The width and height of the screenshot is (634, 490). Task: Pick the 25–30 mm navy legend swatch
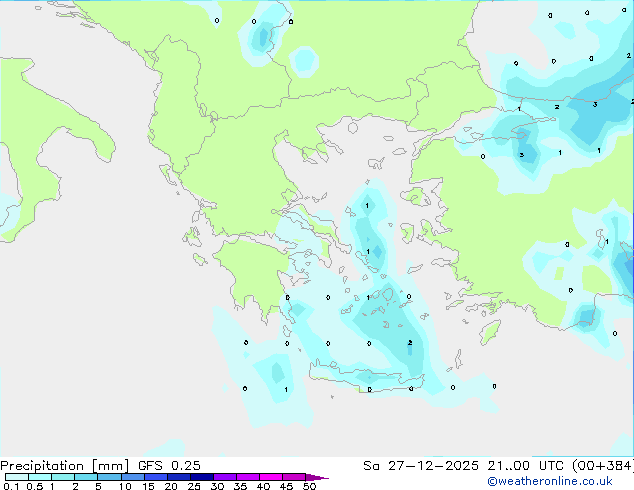coord(201,477)
